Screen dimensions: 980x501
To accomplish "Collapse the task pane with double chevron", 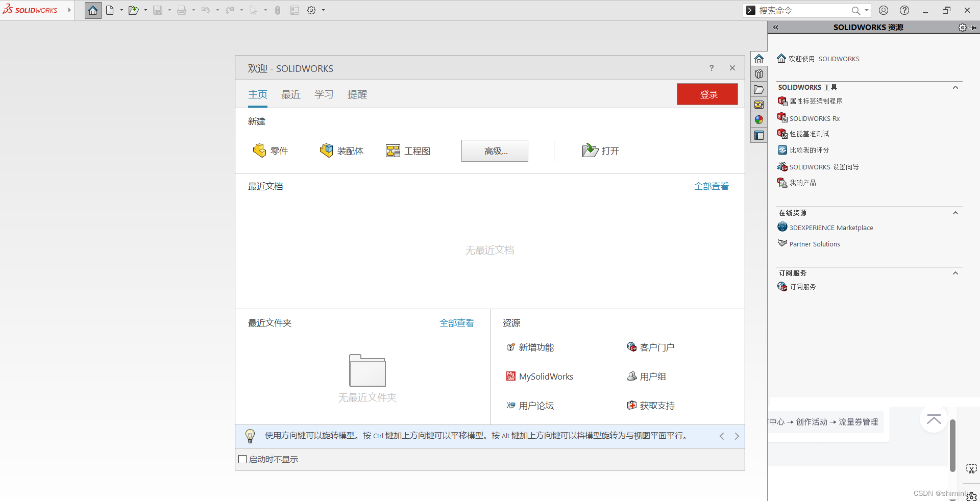I will (776, 28).
